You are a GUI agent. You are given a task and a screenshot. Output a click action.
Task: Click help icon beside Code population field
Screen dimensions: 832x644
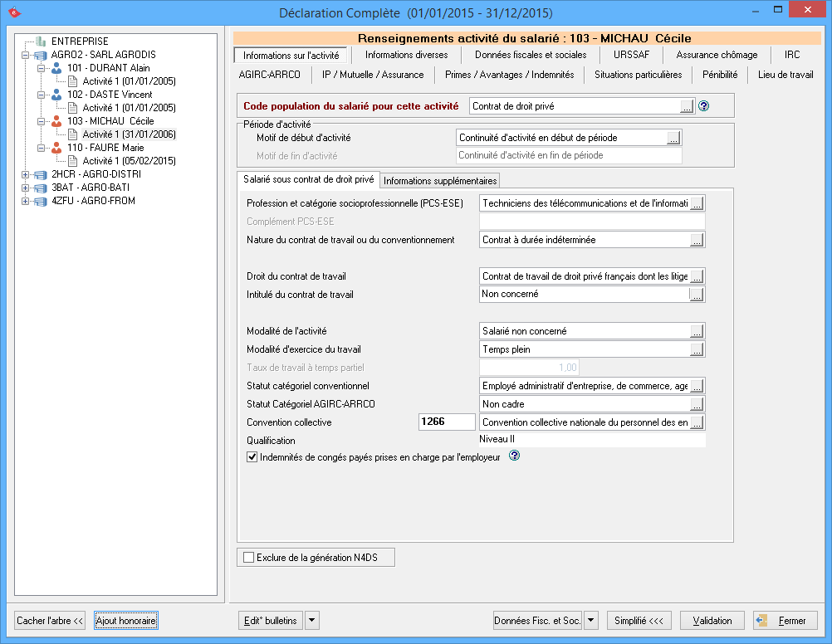click(x=703, y=106)
